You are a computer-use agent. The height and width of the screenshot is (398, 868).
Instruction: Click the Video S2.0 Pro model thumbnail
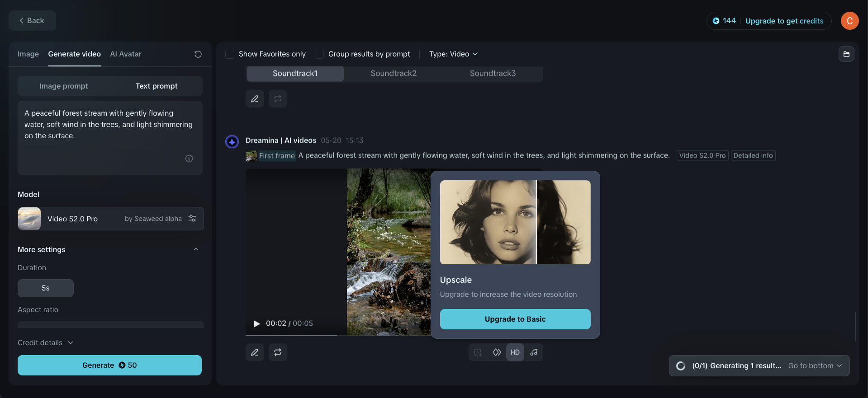pos(29,219)
